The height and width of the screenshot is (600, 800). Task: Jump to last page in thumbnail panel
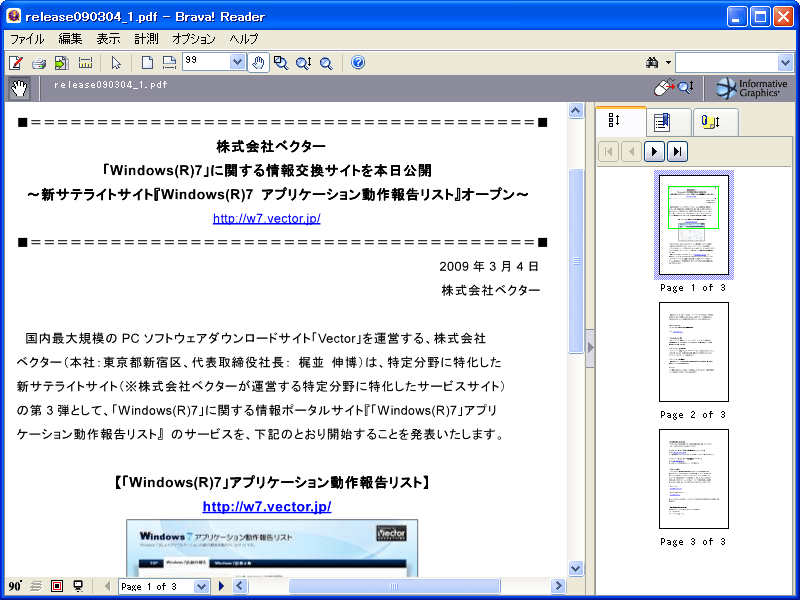point(677,152)
